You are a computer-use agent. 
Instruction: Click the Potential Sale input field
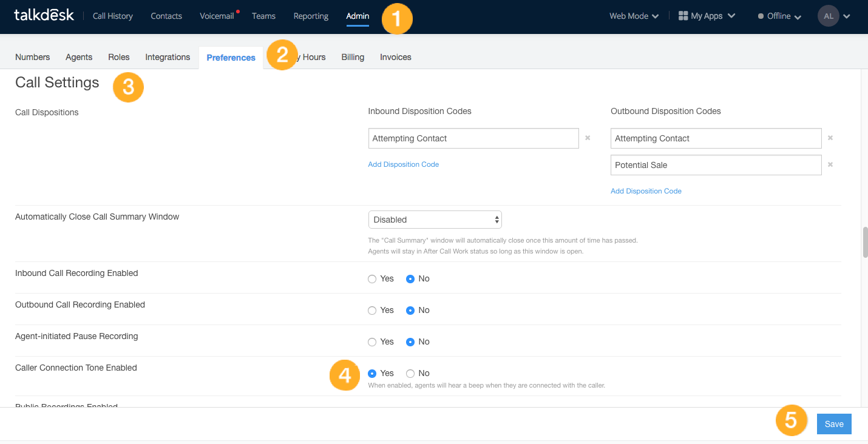[x=716, y=165]
